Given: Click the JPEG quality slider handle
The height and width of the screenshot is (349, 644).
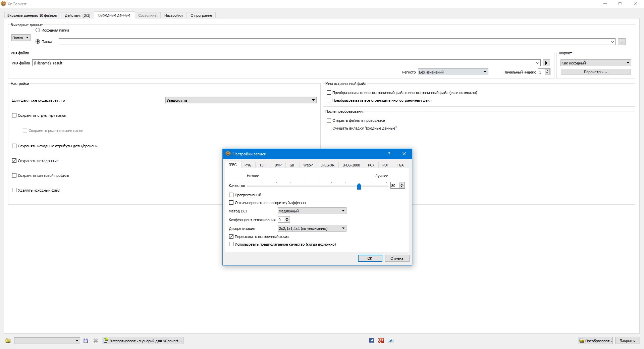Looking at the screenshot, I should tap(359, 186).
